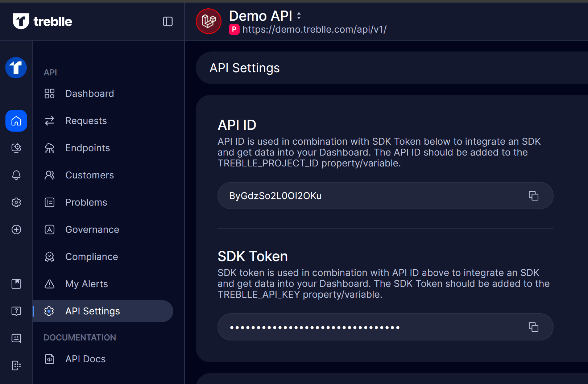Open the API Docs page
The height and width of the screenshot is (384, 588).
(x=85, y=359)
